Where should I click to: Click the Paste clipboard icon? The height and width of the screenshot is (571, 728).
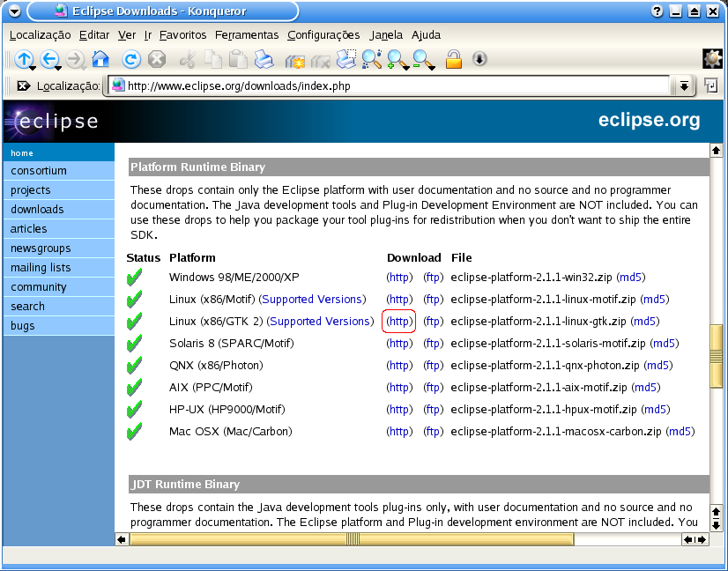239,59
